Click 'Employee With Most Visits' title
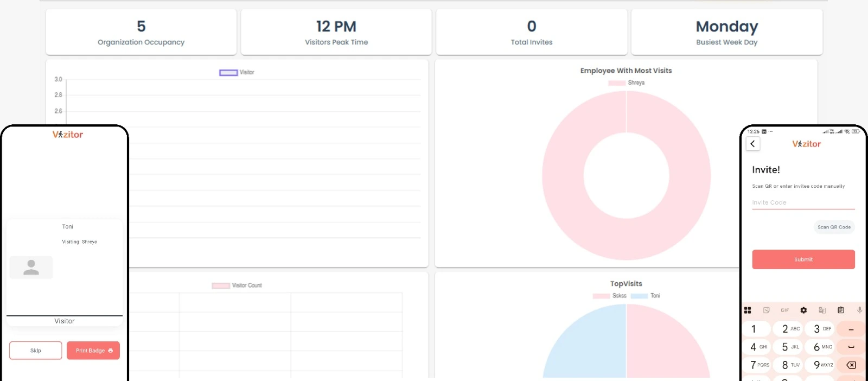 pos(626,71)
